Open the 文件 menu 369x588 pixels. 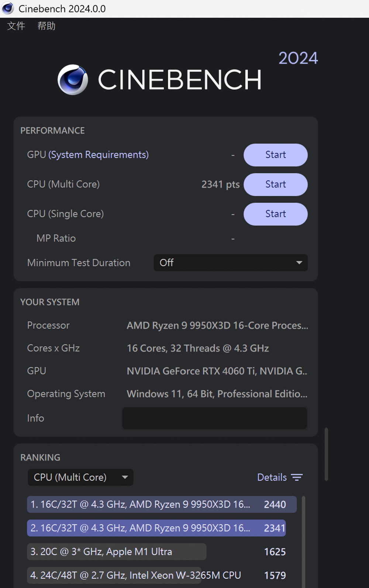pos(16,26)
